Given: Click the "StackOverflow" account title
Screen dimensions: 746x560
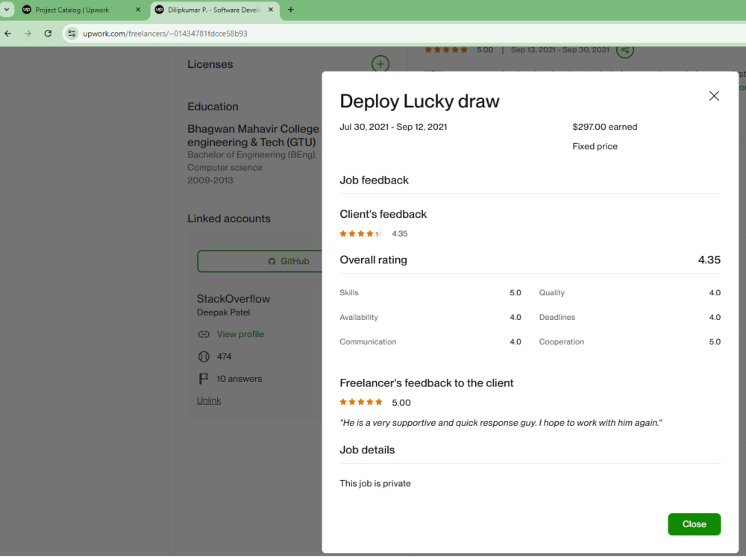Looking at the screenshot, I should pos(233,299).
